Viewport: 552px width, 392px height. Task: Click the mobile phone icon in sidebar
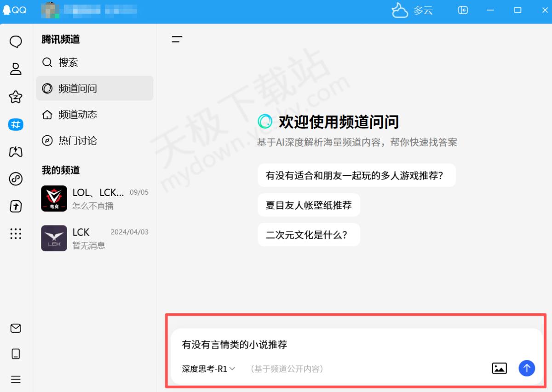16,354
